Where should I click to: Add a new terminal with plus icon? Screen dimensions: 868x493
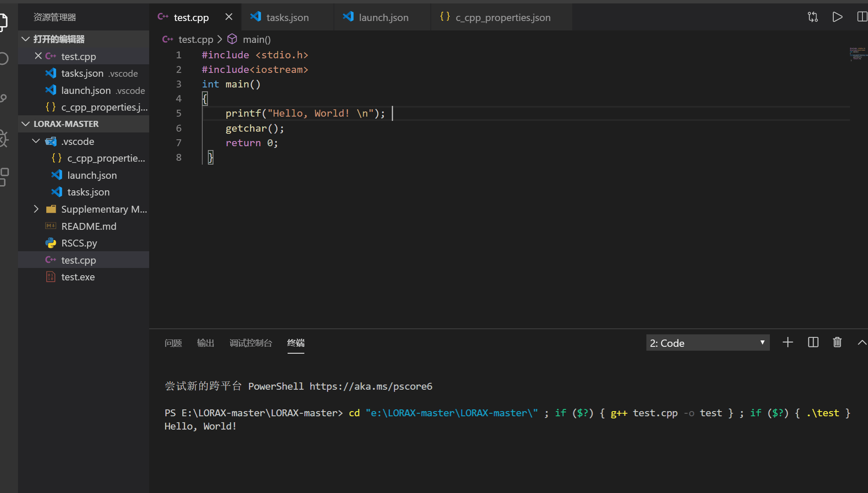coord(787,343)
